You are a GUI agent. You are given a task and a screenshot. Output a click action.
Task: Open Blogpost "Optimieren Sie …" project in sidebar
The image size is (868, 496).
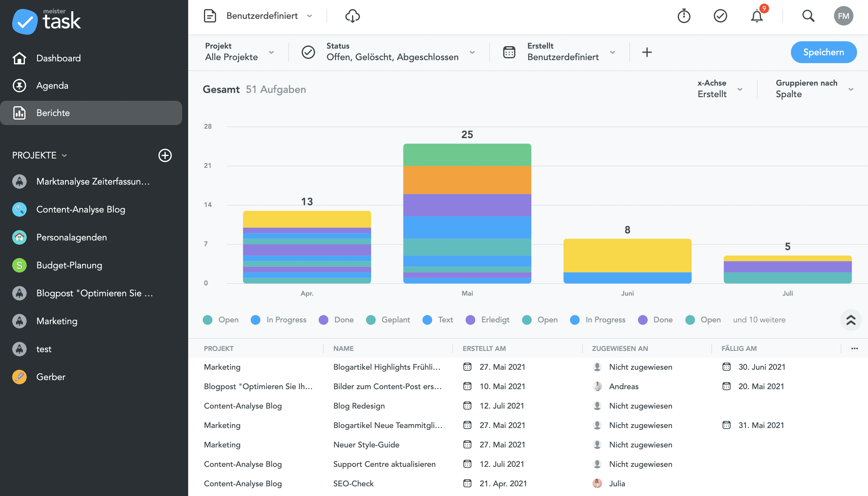[x=95, y=293]
